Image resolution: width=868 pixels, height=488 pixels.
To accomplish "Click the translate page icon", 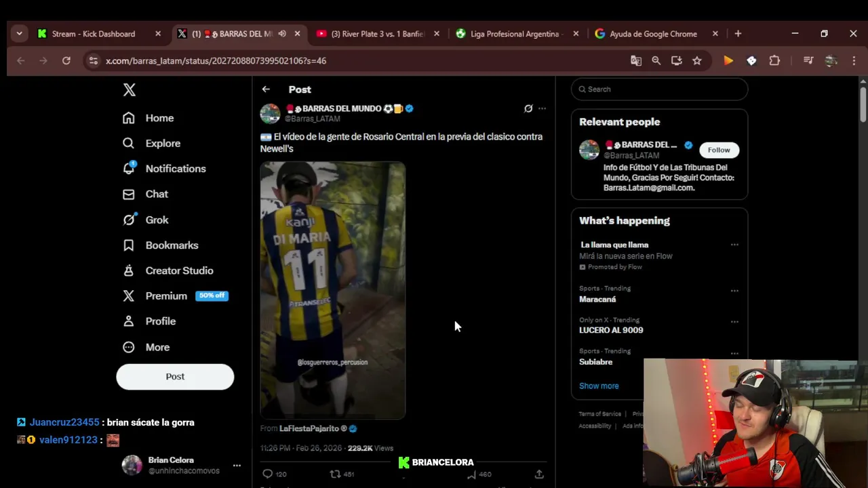I will [636, 60].
